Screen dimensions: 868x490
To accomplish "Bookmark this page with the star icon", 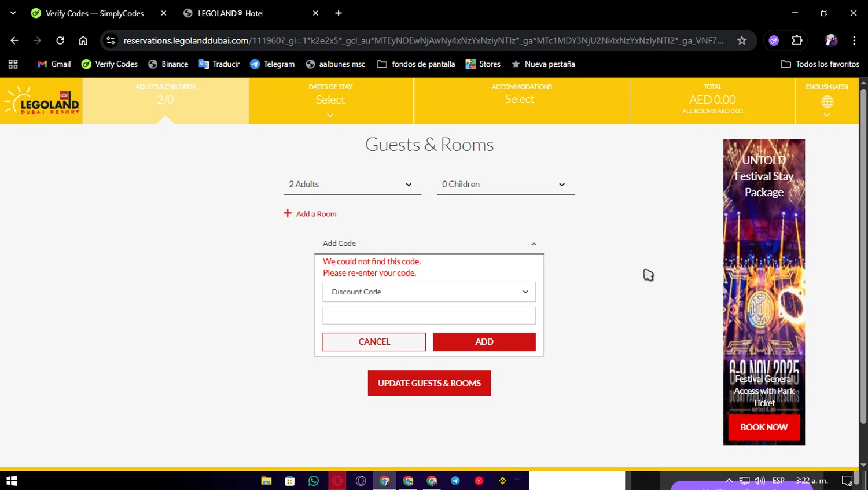I will tap(742, 40).
